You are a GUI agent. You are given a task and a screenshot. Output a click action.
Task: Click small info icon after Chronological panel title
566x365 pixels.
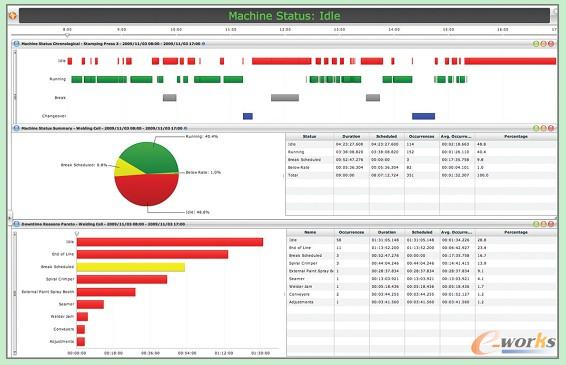[x=203, y=44]
